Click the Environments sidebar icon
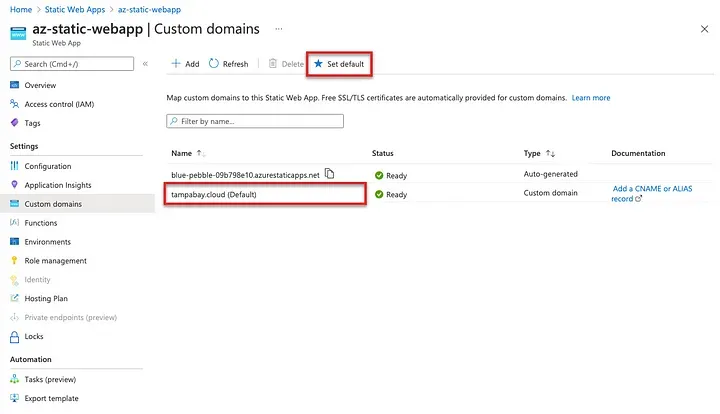Image resolution: width=720 pixels, height=414 pixels. [x=15, y=241]
